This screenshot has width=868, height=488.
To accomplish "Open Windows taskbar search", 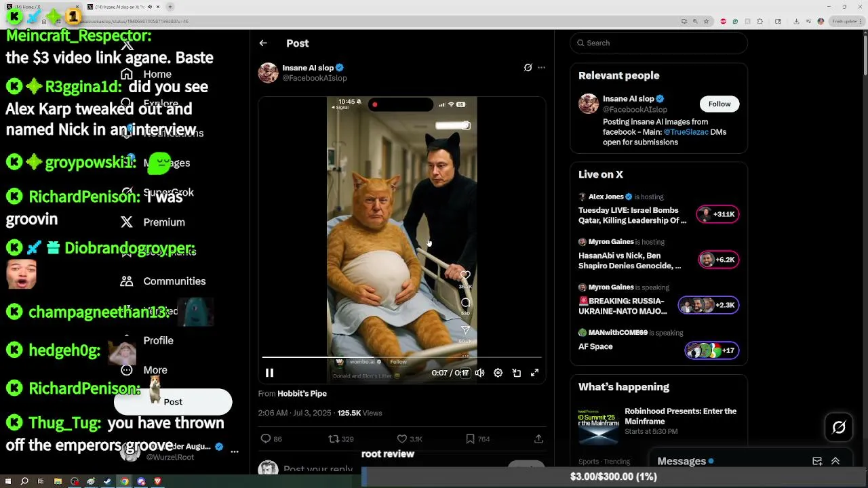I will (x=24, y=481).
